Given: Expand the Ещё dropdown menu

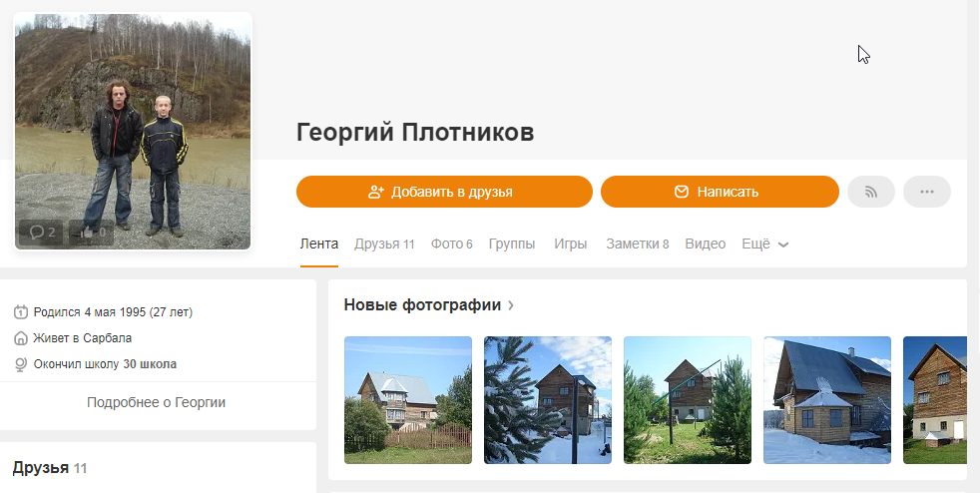Looking at the screenshot, I should point(765,244).
